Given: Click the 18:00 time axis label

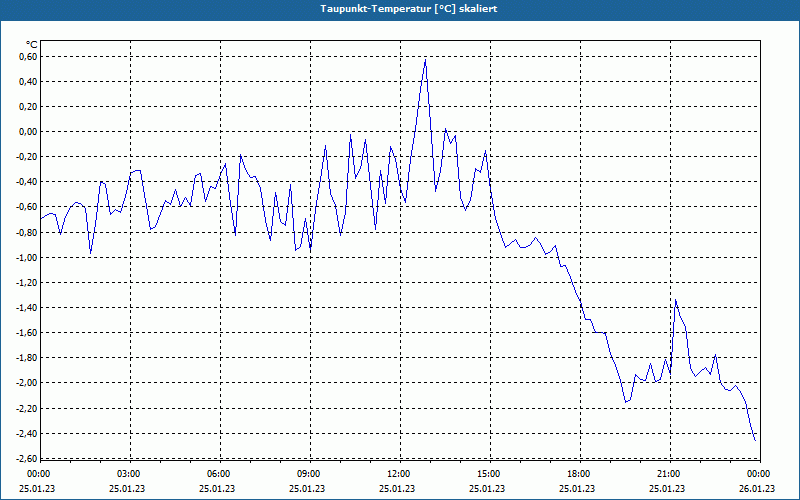Looking at the screenshot, I should (x=580, y=474).
